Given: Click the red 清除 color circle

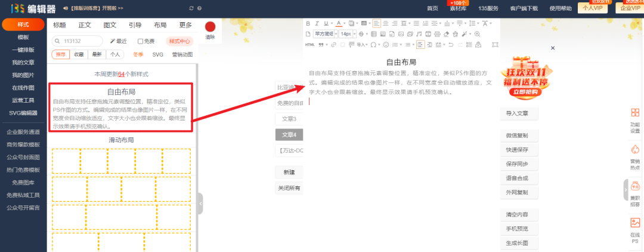Looking at the screenshot, I should coord(210,27).
